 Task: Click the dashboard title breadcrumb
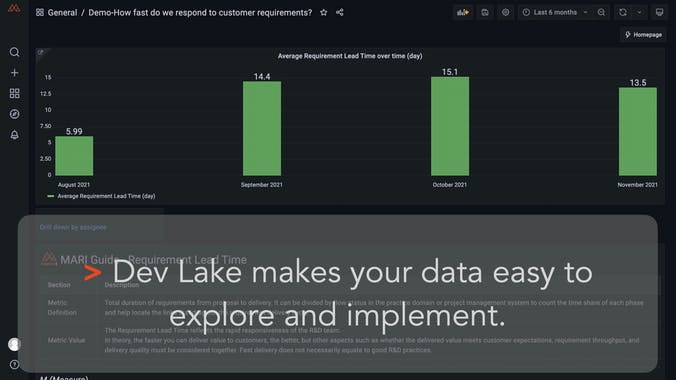200,13
